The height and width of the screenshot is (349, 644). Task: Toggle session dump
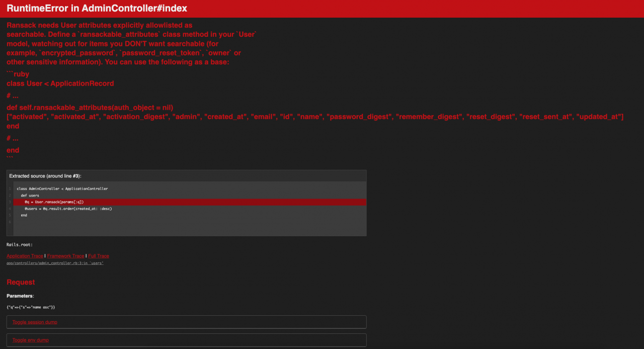click(35, 322)
